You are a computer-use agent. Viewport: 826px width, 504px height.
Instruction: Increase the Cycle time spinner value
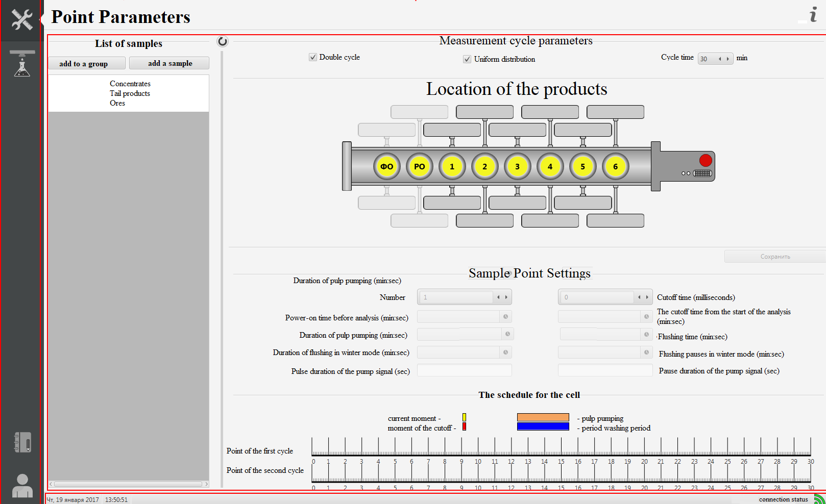(728, 59)
